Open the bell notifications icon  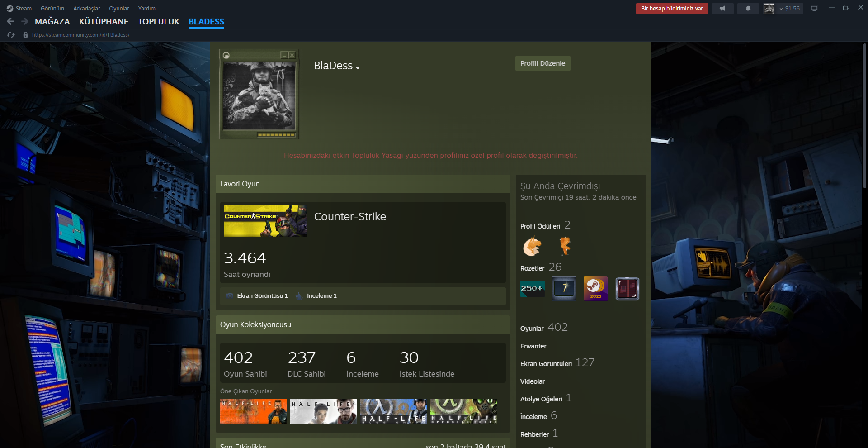tap(748, 9)
